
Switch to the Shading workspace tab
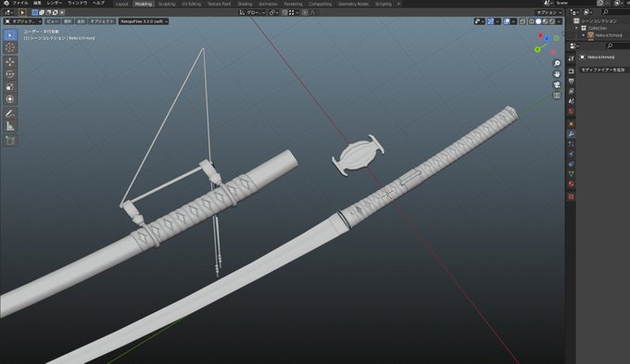[245, 4]
